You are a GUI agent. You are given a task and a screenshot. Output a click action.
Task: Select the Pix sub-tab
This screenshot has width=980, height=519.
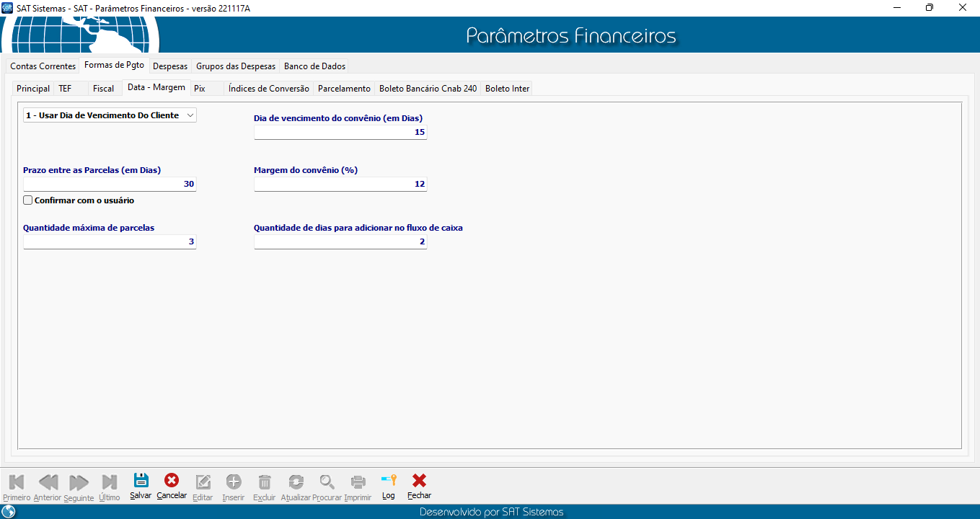coord(200,89)
